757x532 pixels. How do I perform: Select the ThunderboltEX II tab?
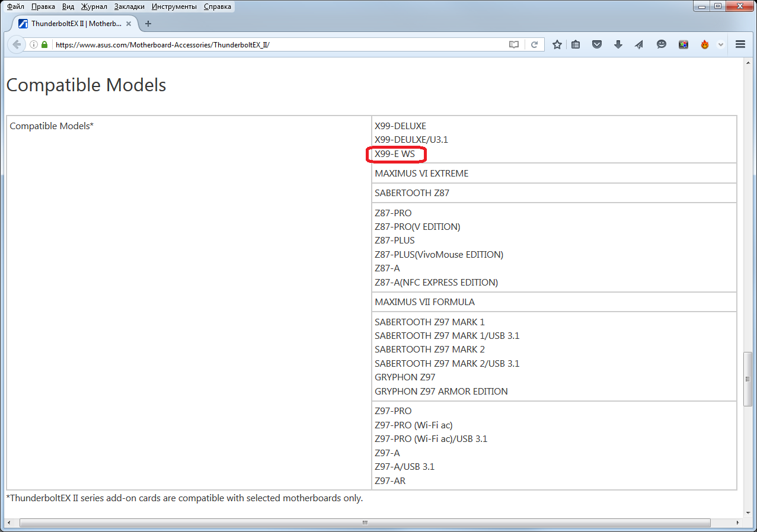click(x=76, y=24)
